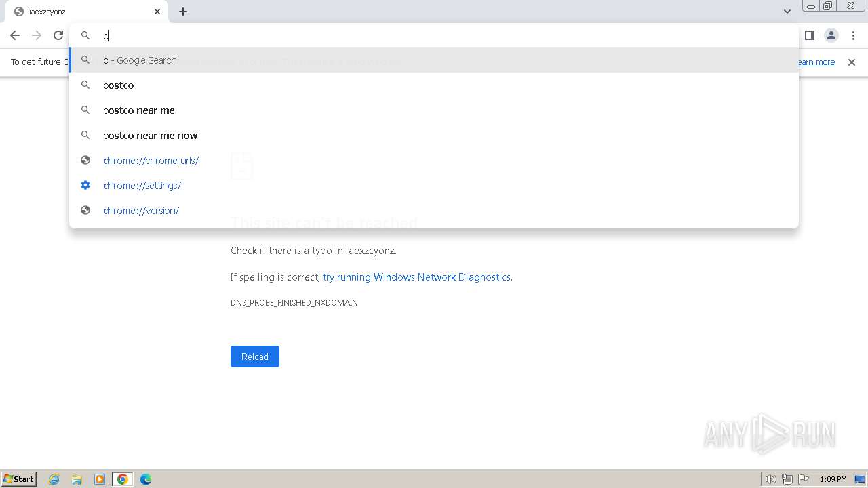Toggle the browser side panel icon
868x488 pixels.
click(x=809, y=35)
